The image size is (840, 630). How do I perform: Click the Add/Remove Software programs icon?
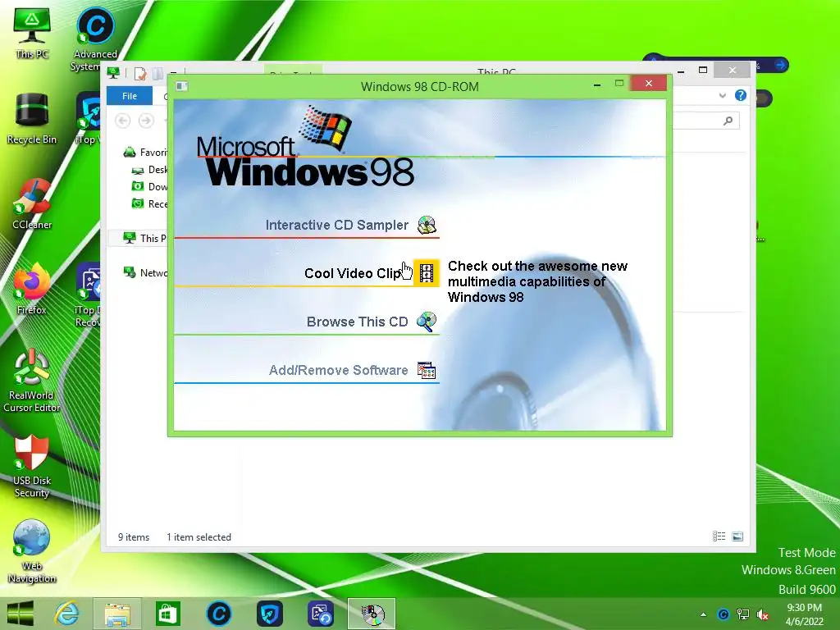427,370
